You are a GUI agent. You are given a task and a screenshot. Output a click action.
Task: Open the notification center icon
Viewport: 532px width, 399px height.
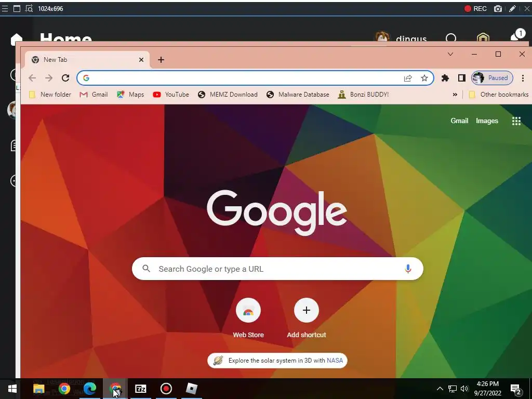coord(516,390)
